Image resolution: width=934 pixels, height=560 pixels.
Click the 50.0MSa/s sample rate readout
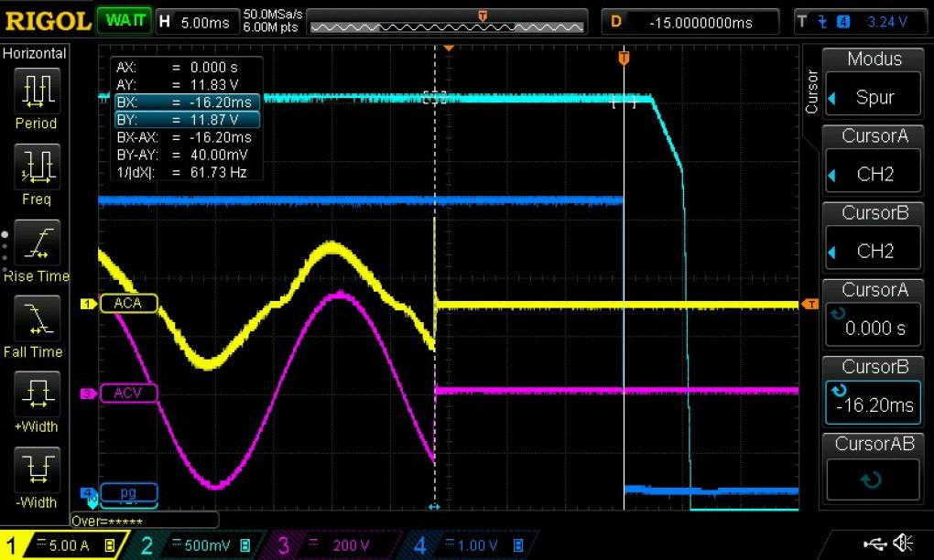[x=273, y=14]
